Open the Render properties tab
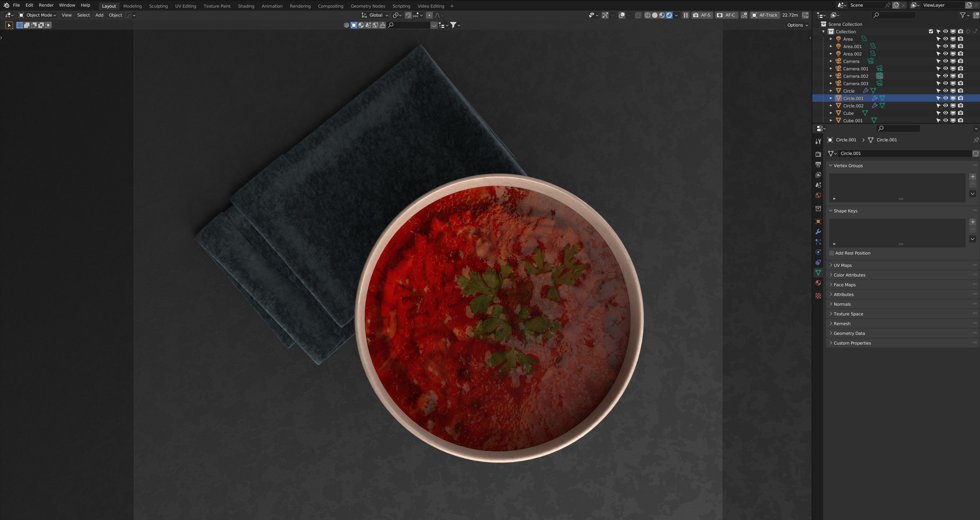Screen dimensions: 980x520 pos(818,154)
